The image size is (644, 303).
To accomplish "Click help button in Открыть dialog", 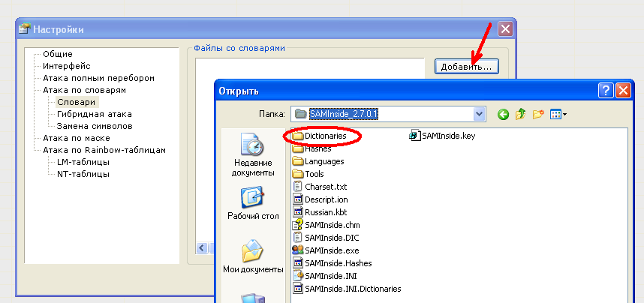I will [x=606, y=90].
